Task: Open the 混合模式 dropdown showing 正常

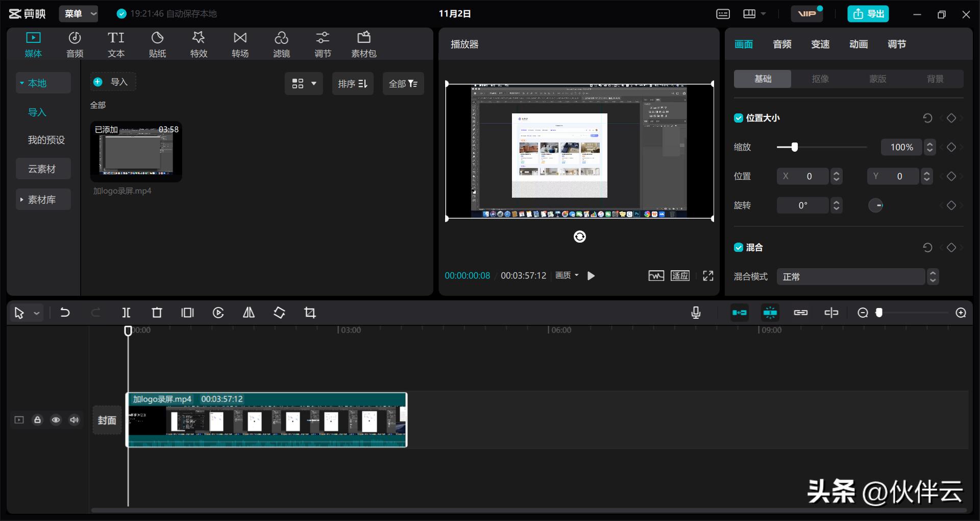Action: (x=851, y=277)
